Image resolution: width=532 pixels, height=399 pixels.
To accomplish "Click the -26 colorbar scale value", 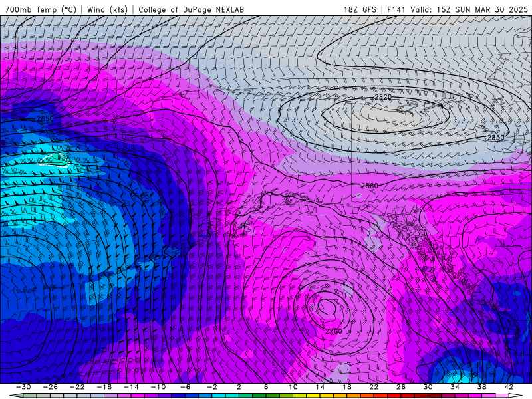I will (x=51, y=387).
